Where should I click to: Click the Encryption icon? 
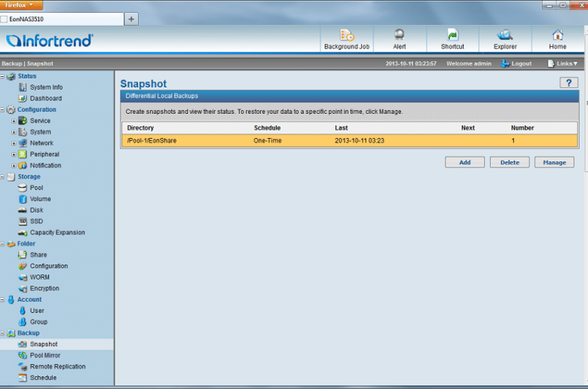23,289
